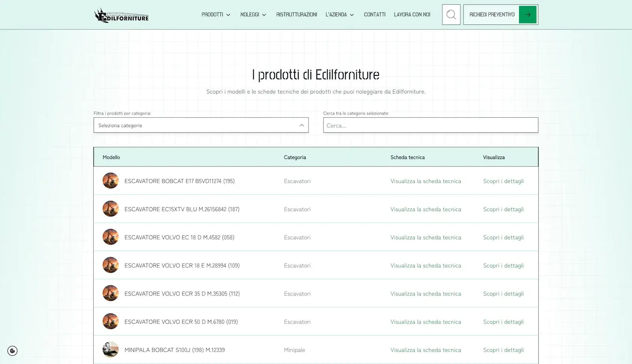The height and width of the screenshot is (364, 632).
Task: View scheda tecnica for Minipala Bobcat S100J
Action: 426,350
